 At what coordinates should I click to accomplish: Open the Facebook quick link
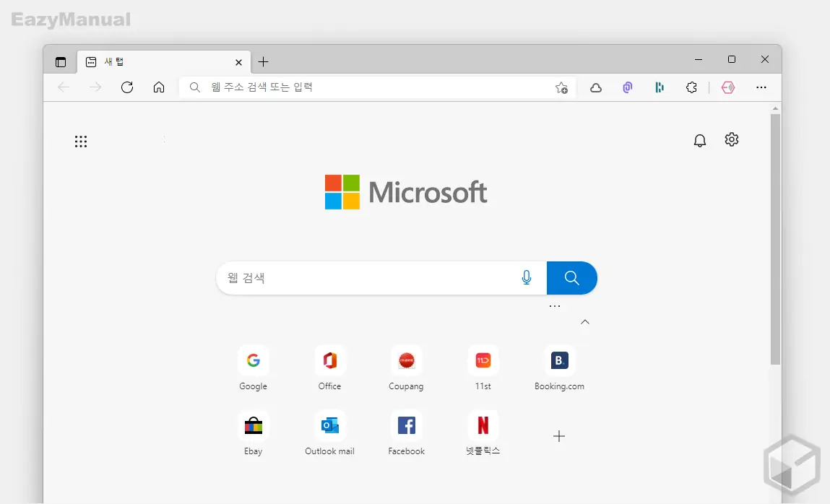point(407,433)
